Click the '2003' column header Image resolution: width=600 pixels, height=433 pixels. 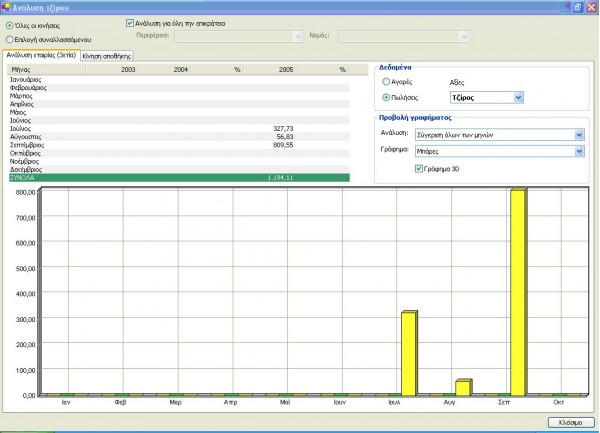click(x=111, y=70)
